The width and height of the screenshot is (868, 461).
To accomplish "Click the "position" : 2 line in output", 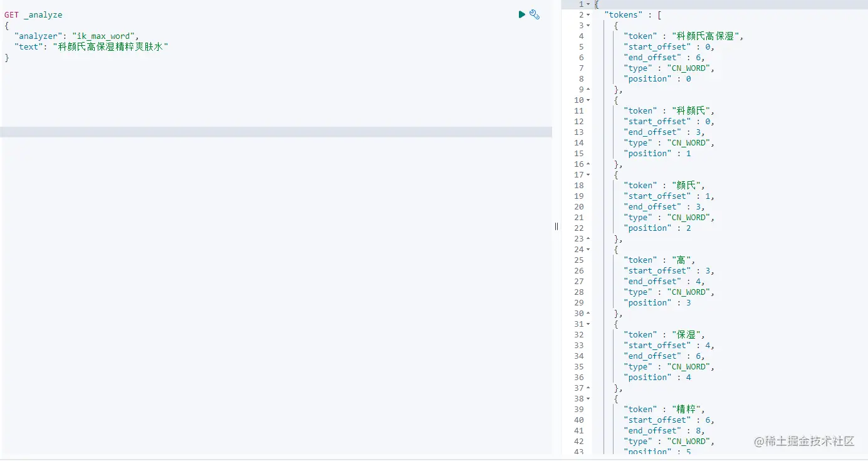I will [657, 228].
